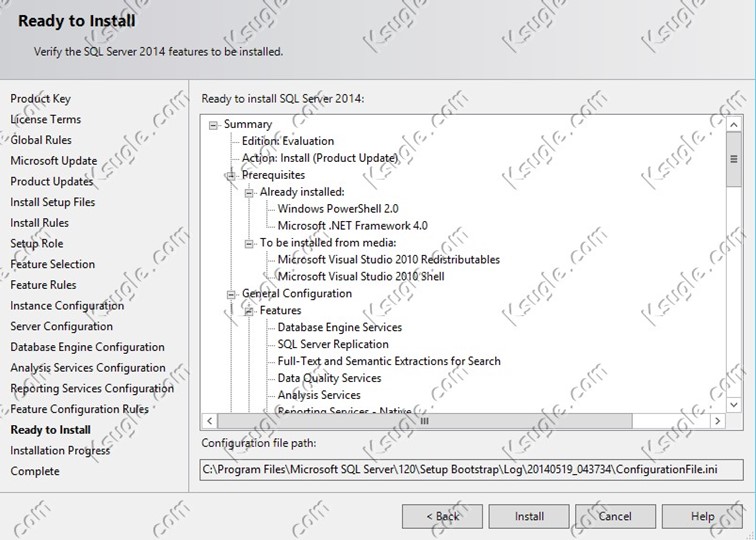Select the Microsoft Update step

(x=54, y=161)
